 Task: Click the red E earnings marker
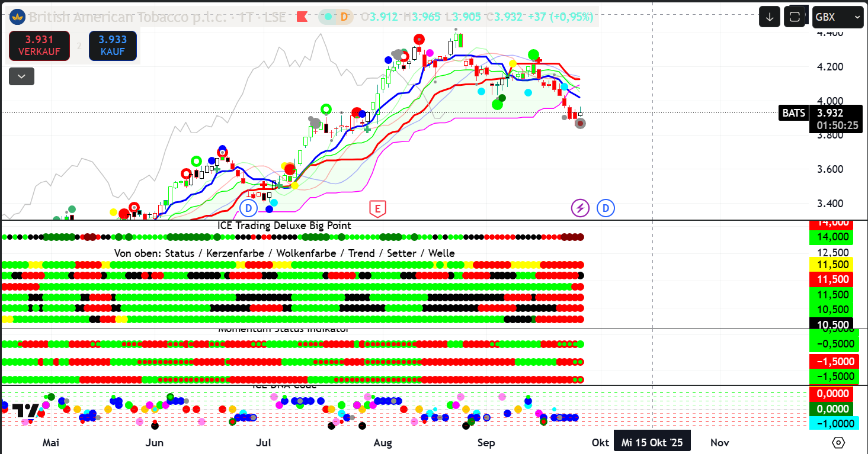(377, 208)
